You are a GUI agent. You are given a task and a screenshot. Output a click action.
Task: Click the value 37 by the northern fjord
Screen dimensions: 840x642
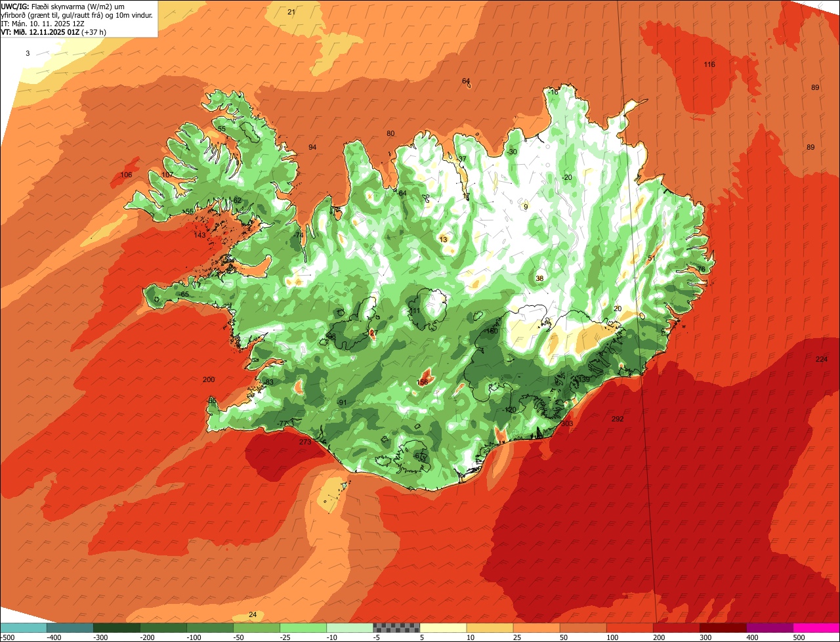click(x=462, y=159)
